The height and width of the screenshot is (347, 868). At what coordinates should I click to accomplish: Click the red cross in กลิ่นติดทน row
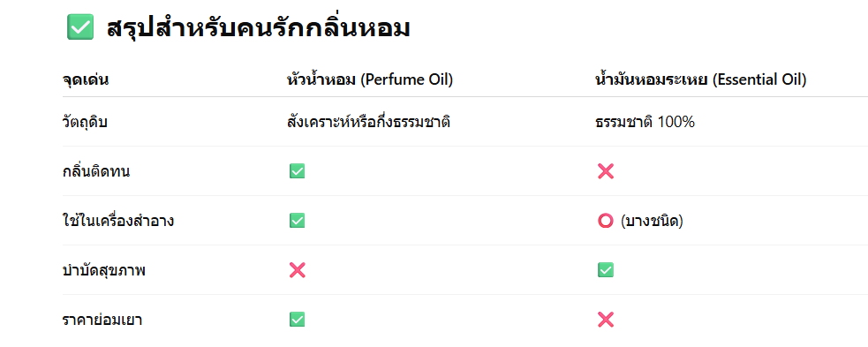pos(606,171)
